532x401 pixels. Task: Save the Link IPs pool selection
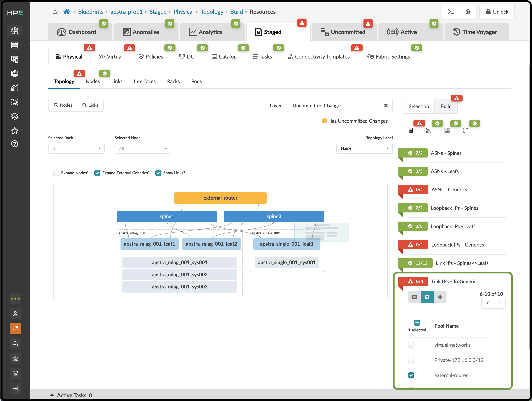427,297
